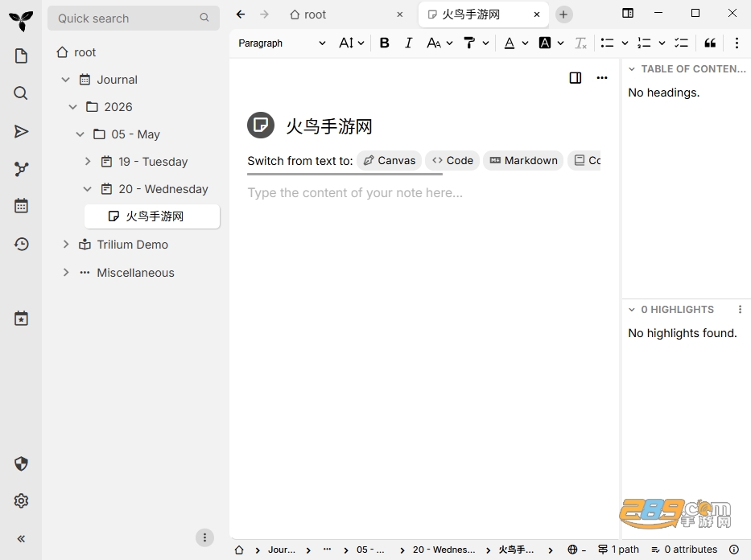Toggle italic formatting
This screenshot has height=560, width=751.
409,43
